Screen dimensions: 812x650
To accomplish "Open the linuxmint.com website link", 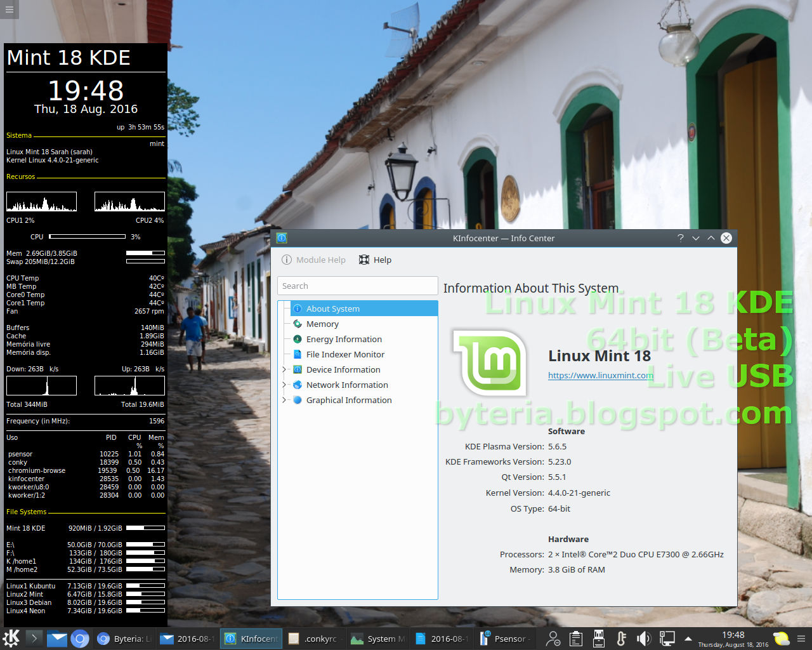I will tap(601, 375).
